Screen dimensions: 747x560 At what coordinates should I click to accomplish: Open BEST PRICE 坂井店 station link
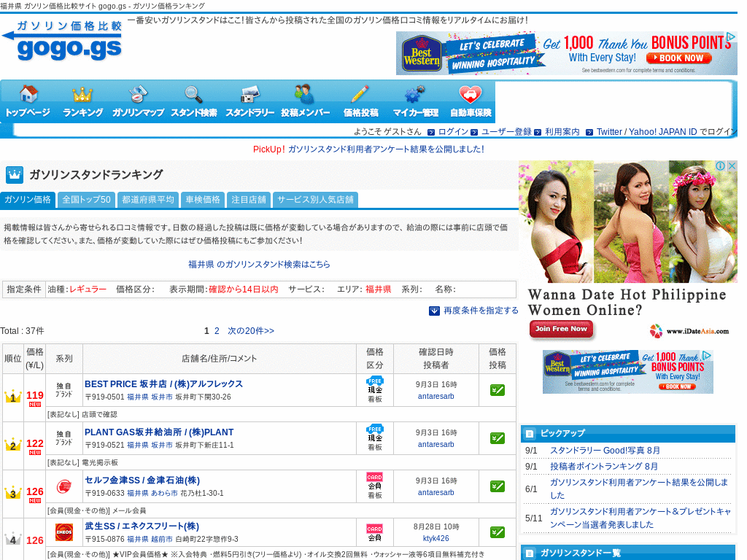point(163,384)
